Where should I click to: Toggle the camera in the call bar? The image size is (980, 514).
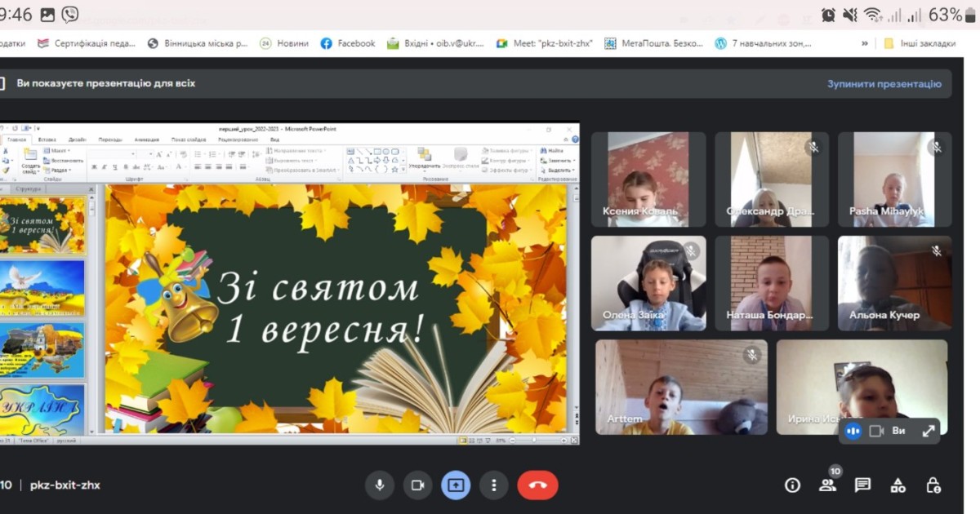click(417, 485)
